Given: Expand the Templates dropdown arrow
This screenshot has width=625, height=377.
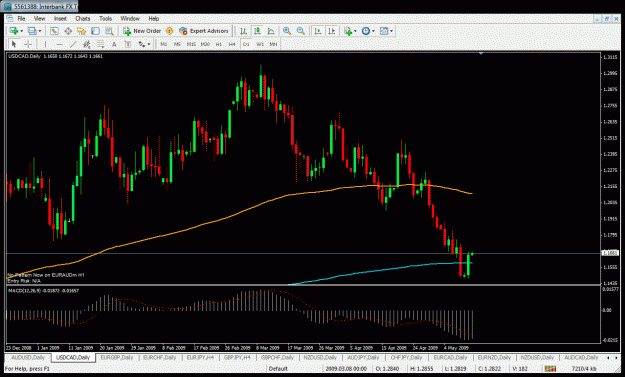Looking at the screenshot, I should (391, 31).
